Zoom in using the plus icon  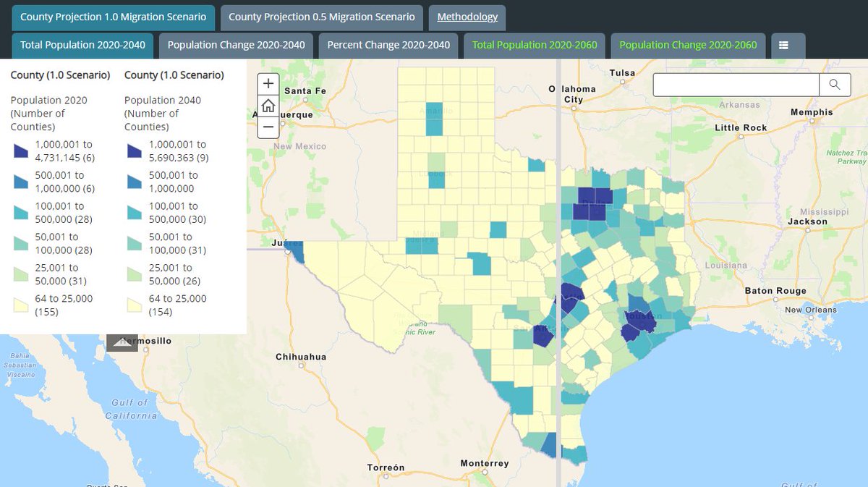coord(268,83)
